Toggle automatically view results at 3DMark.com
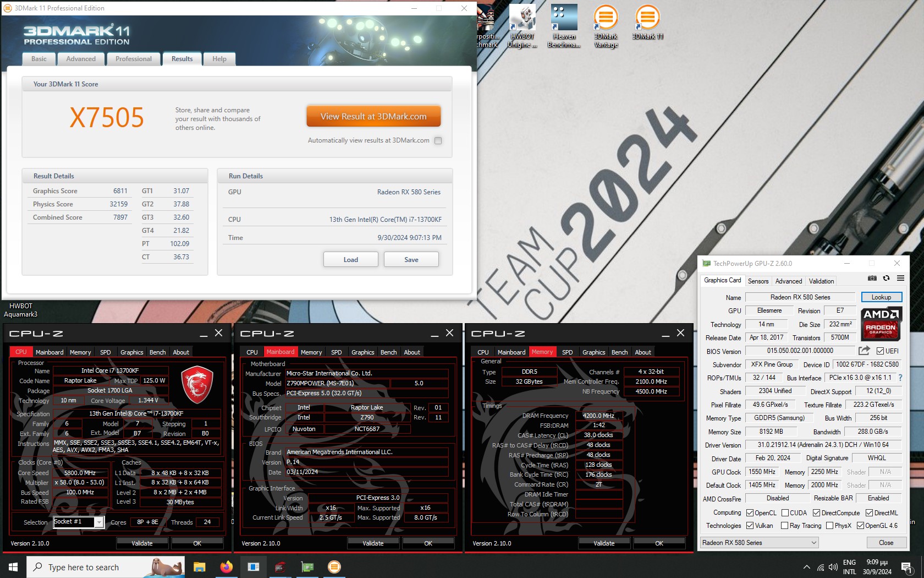 click(x=438, y=140)
